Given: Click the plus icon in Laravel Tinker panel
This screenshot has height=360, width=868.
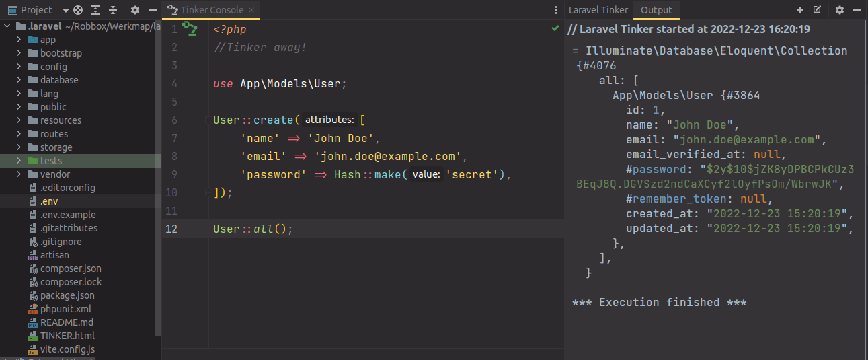Looking at the screenshot, I should (800, 10).
